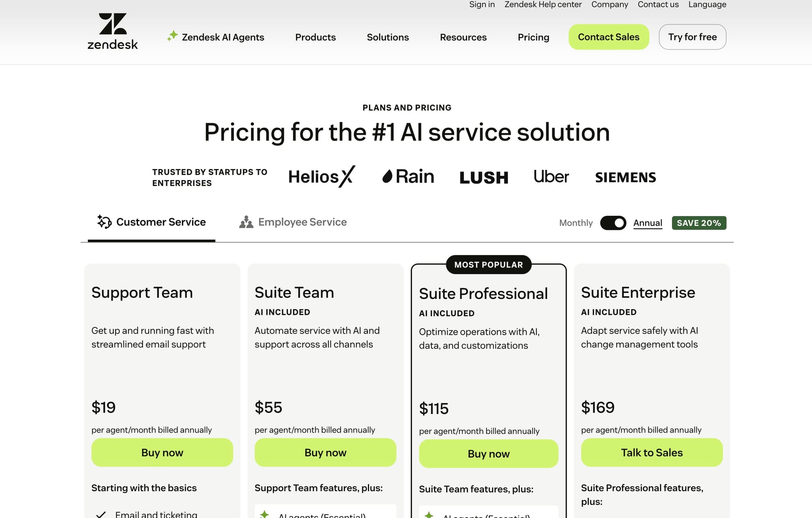Viewport: 812px width, 518px height.
Task: Click the people icon beside Employee Service
Action: point(246,222)
